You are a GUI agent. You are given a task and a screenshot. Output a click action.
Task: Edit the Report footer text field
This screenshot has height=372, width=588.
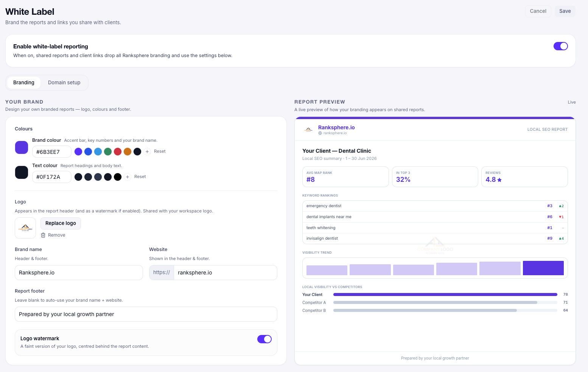[x=146, y=314]
